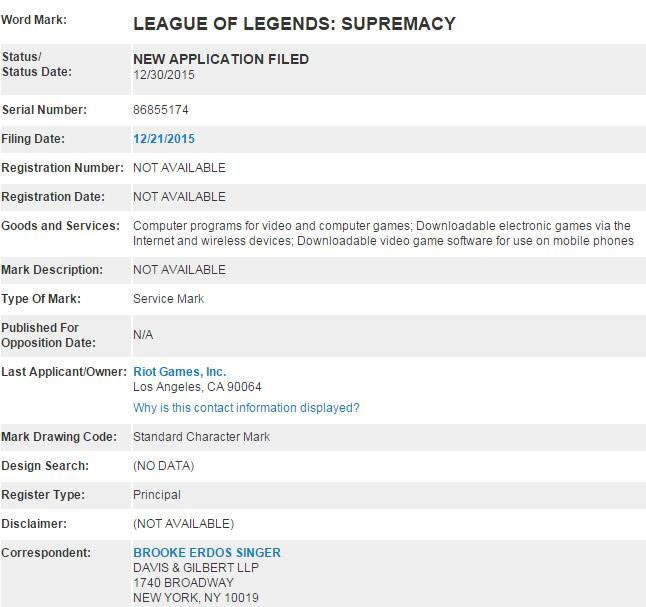This screenshot has height=607, width=646.
Task: Open the Riot Games, Inc. owner link
Action: (x=180, y=372)
